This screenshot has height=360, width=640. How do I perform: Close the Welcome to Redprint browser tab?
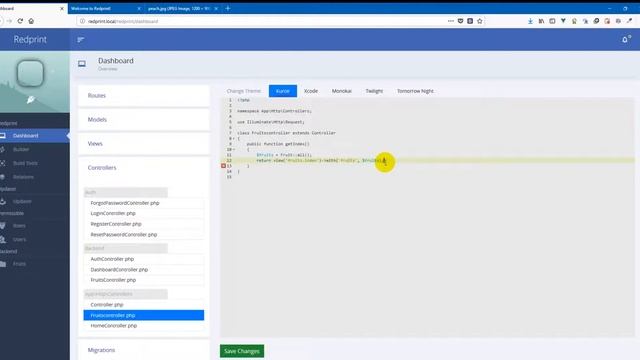139,9
